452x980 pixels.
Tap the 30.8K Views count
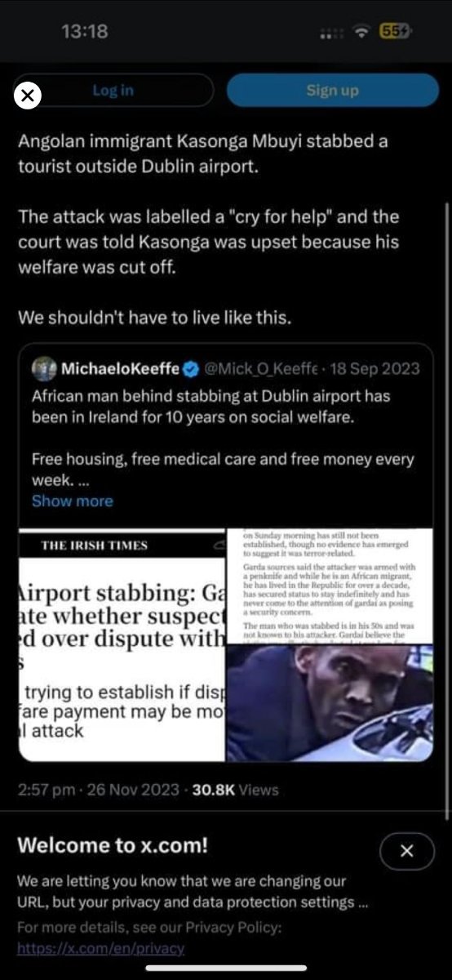click(235, 790)
